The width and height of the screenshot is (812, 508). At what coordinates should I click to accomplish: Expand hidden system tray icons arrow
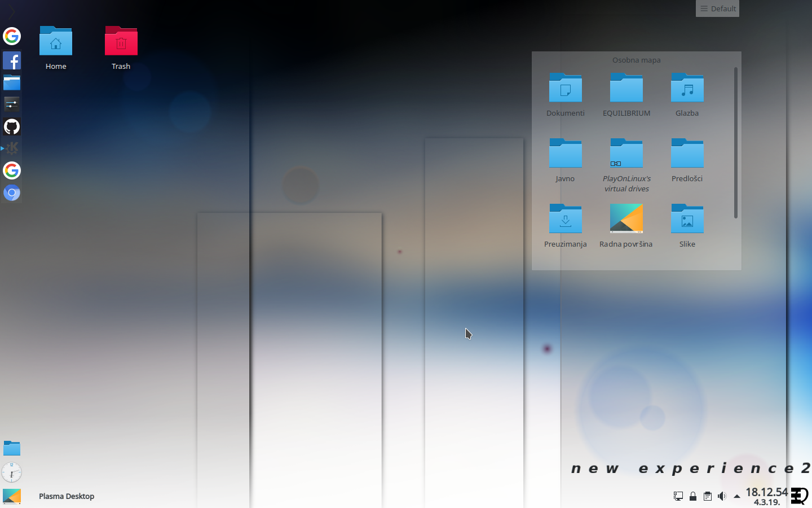(x=736, y=497)
